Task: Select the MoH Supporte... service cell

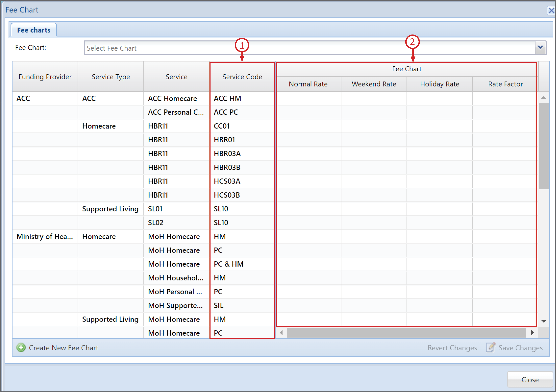Action: coord(176,305)
